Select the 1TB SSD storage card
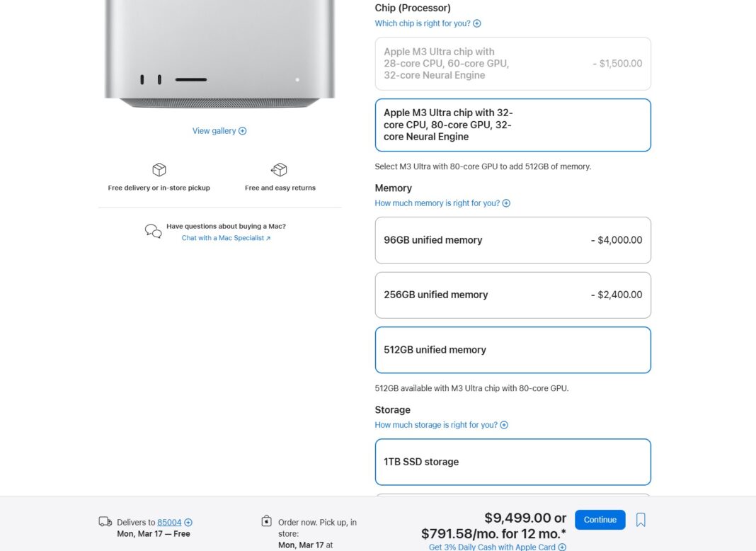756x551 pixels. click(x=512, y=462)
